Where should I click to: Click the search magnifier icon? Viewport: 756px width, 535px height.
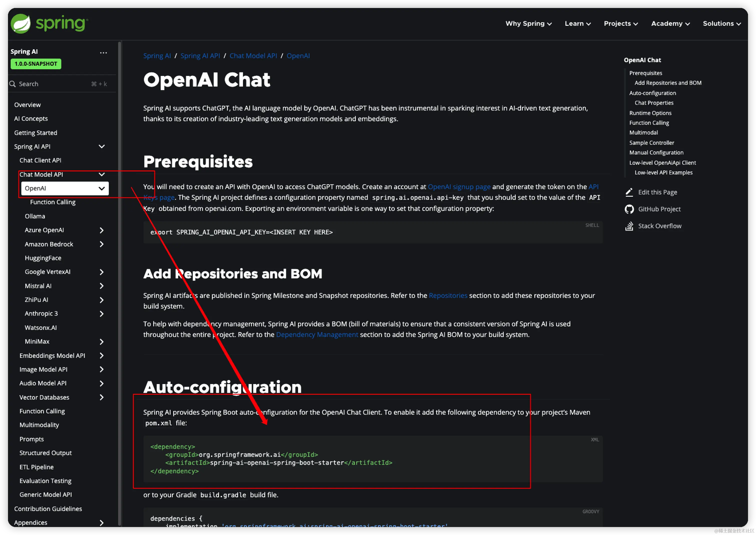(12, 84)
